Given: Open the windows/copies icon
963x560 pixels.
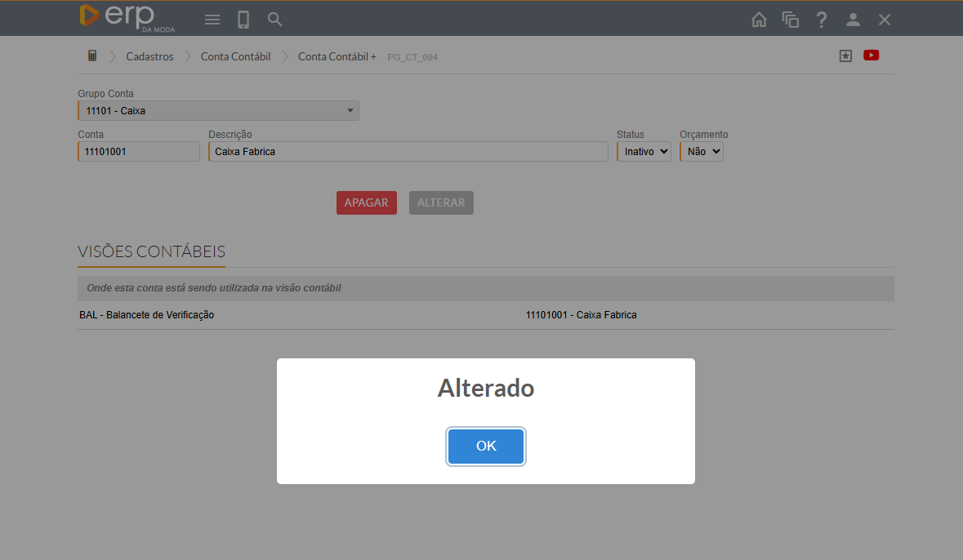Looking at the screenshot, I should coord(790,20).
